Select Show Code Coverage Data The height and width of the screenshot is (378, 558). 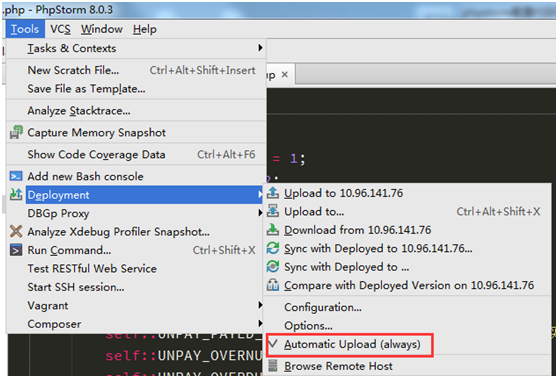tap(136, 154)
